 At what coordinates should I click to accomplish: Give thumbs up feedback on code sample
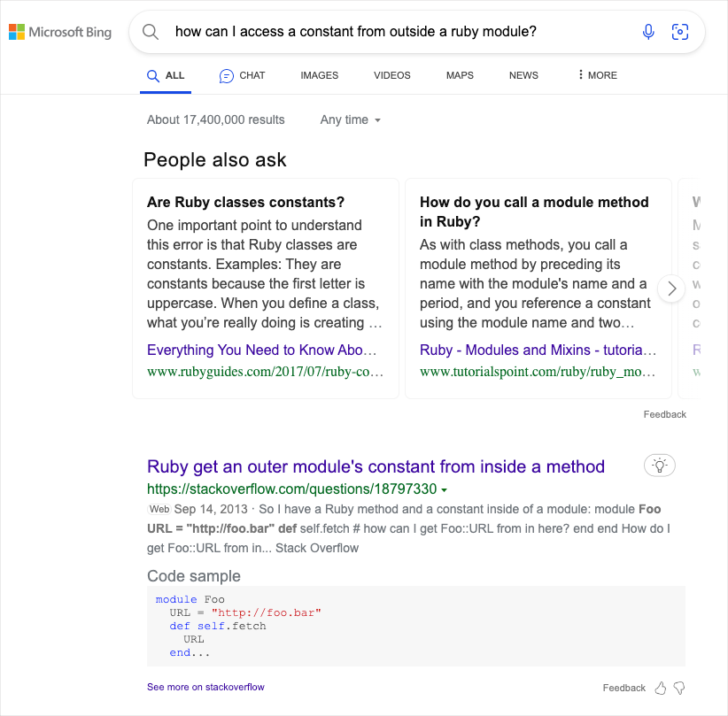click(660, 688)
